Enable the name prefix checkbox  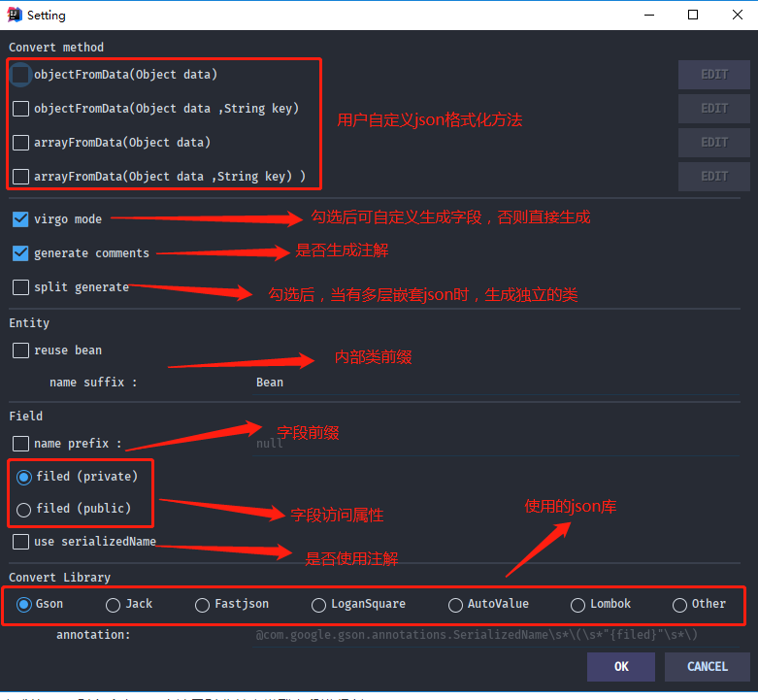20,444
